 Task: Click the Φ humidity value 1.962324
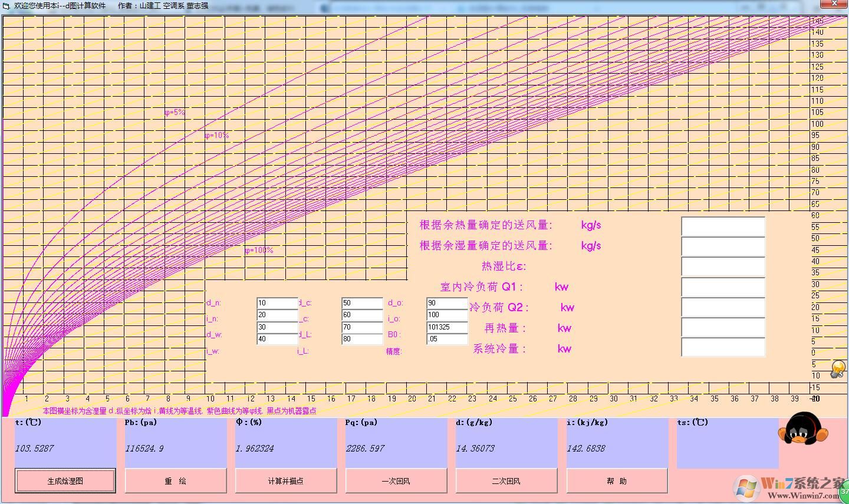(x=255, y=449)
